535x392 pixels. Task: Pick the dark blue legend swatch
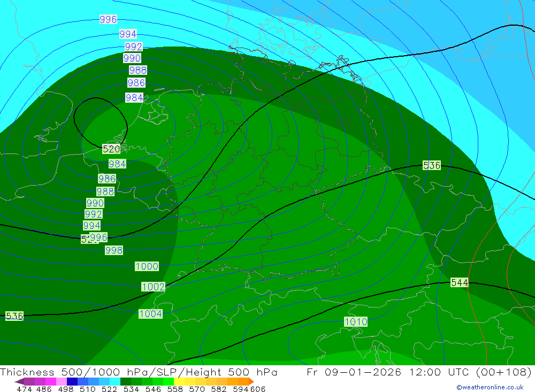(72, 381)
